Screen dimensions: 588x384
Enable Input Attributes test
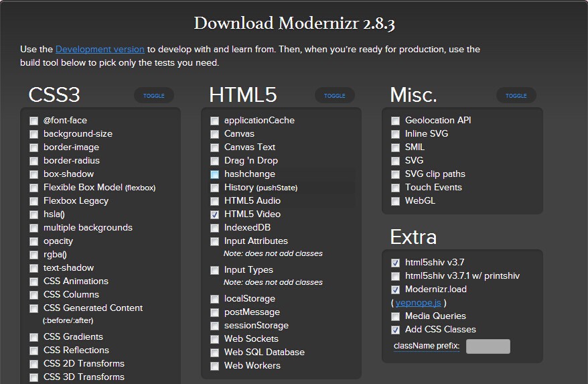(214, 241)
